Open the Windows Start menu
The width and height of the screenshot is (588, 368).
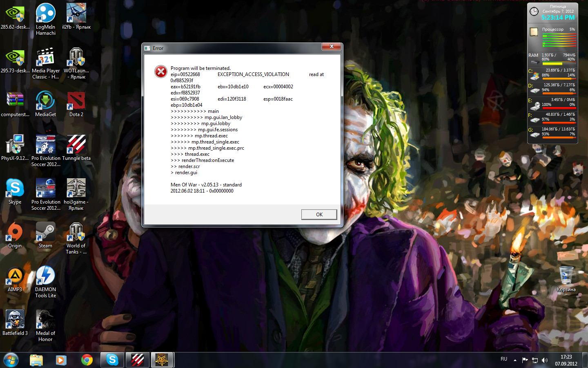click(11, 360)
